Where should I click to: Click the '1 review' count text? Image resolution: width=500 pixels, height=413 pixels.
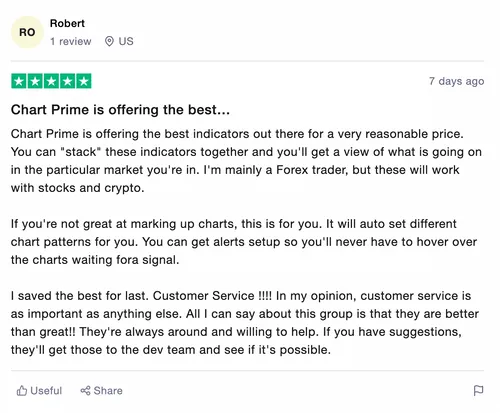(71, 41)
